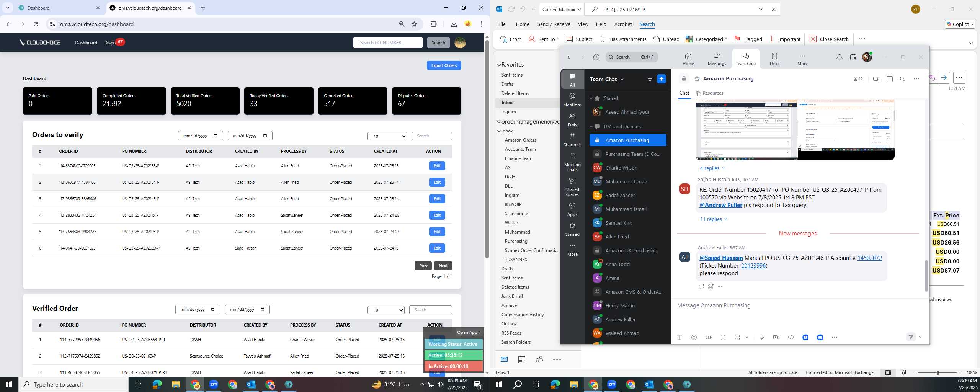Collapse DMs and channels section
Image resolution: width=980 pixels, height=392 pixels.
click(x=591, y=127)
